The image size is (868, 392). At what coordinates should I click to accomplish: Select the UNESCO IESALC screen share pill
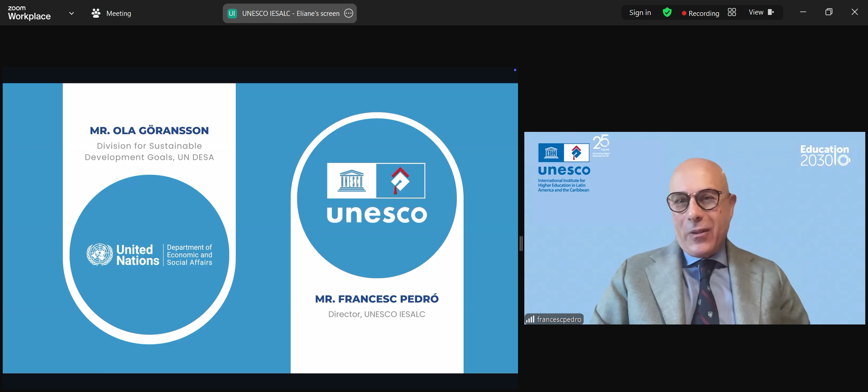pos(290,13)
